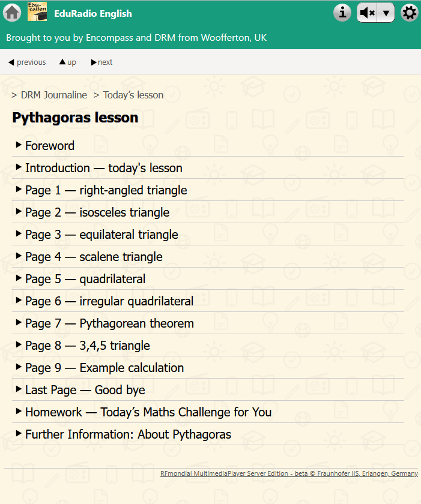
Task: Open the Today's lesson breadcrumb
Action: (133, 95)
